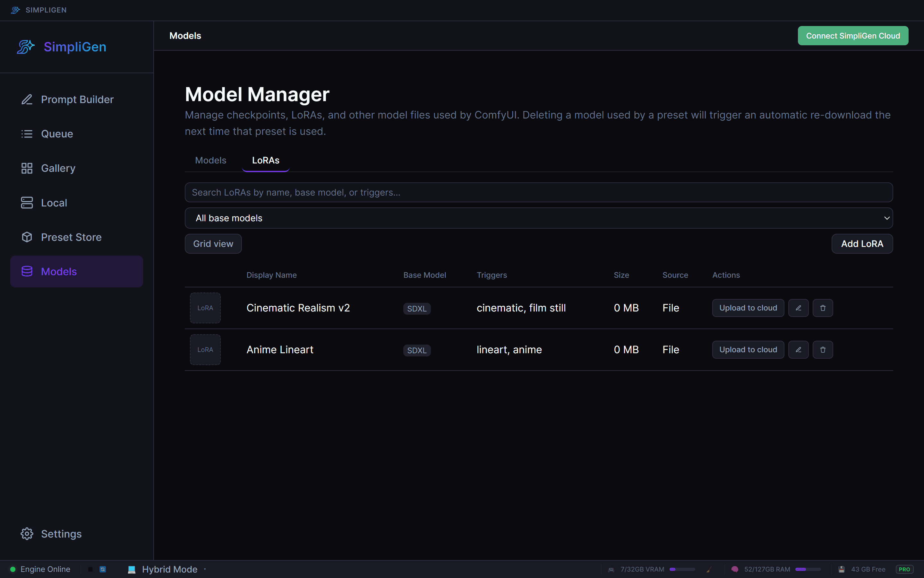Click the RAM brain icon
Screen dimensions: 924x578
[x=735, y=569]
